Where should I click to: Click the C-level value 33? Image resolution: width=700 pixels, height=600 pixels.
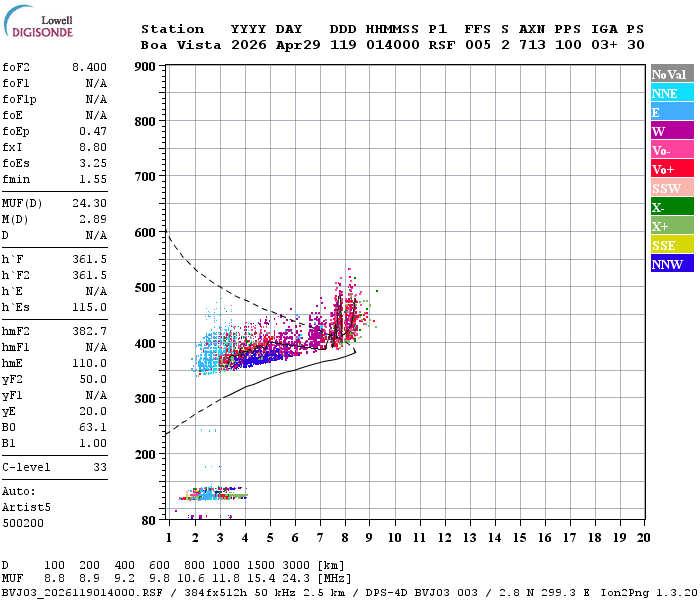click(x=100, y=467)
